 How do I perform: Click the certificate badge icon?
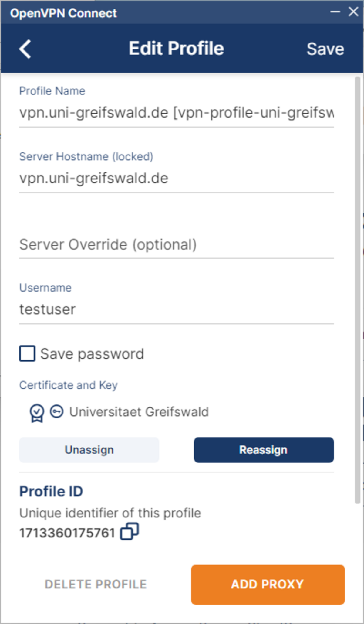point(37,413)
